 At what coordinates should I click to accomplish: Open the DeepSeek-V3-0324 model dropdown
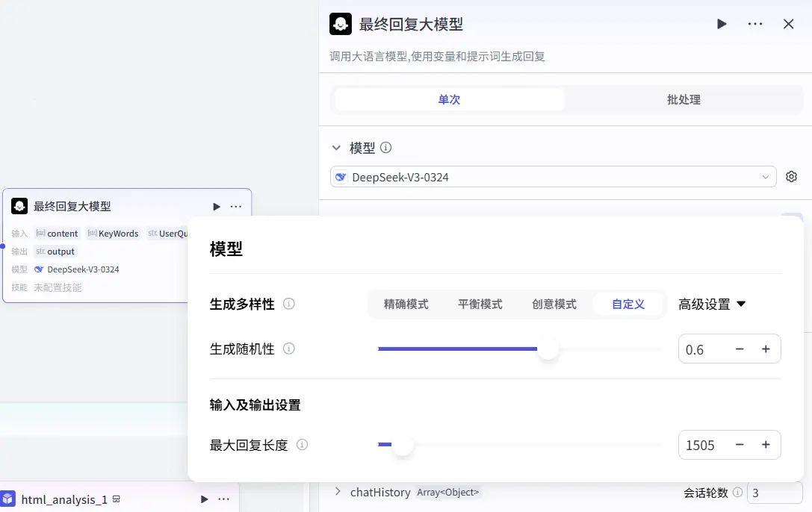coord(553,176)
